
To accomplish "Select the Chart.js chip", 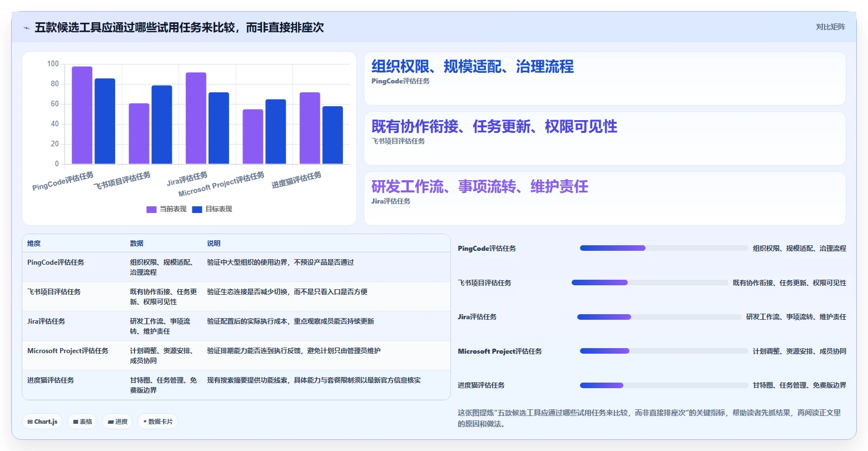I will pyautogui.click(x=42, y=422).
